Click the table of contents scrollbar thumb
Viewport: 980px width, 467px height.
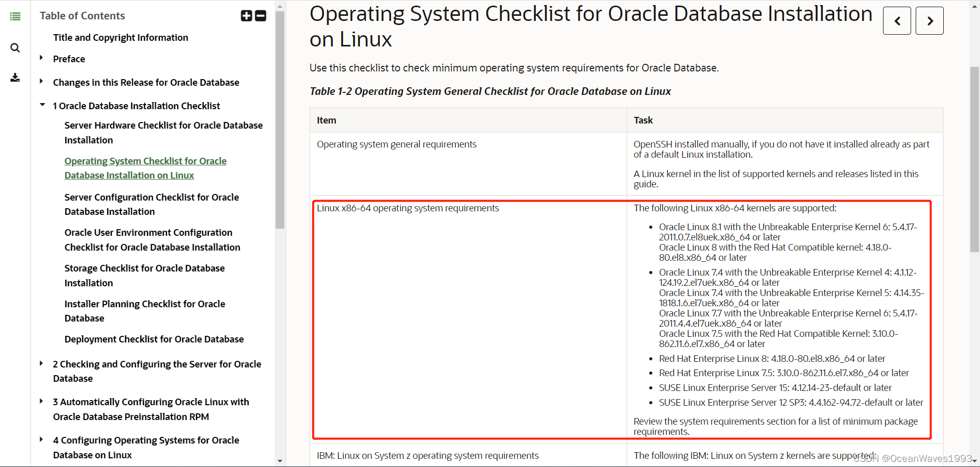coord(280,120)
